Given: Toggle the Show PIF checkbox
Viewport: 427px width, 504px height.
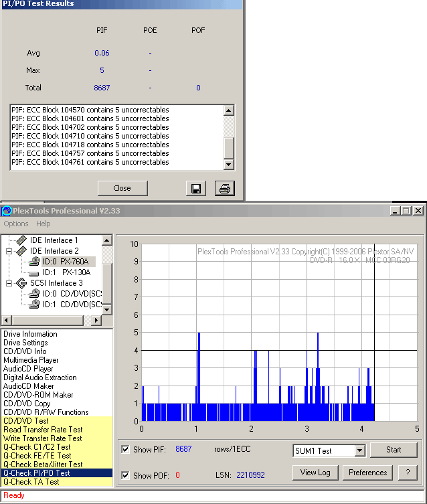Looking at the screenshot, I should tap(125, 449).
